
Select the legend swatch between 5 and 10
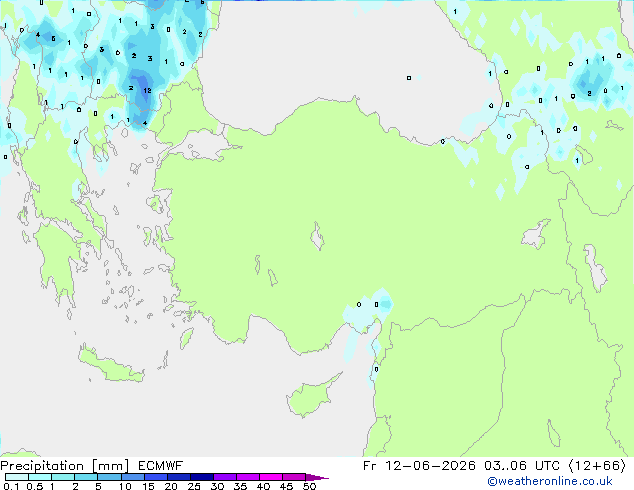pos(109,477)
